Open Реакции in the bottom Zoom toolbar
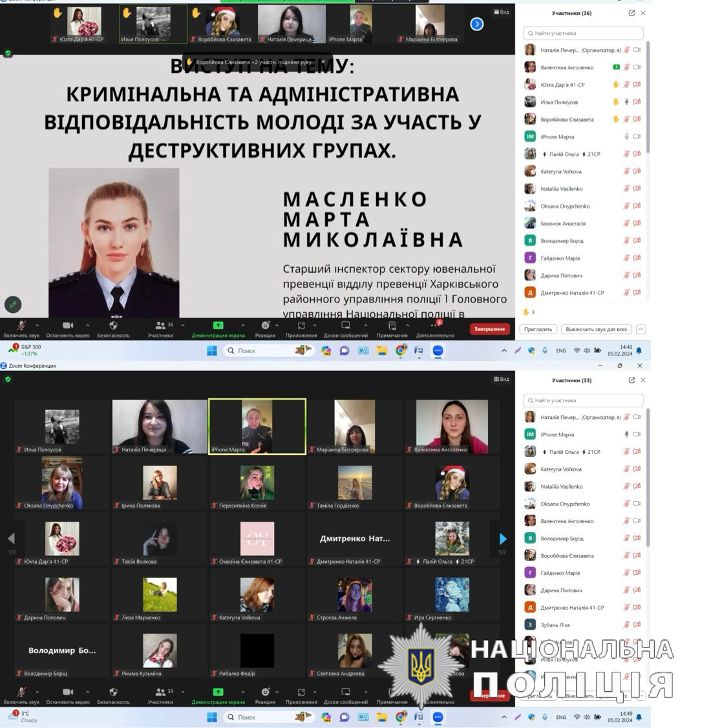The image size is (711, 728). click(x=265, y=696)
